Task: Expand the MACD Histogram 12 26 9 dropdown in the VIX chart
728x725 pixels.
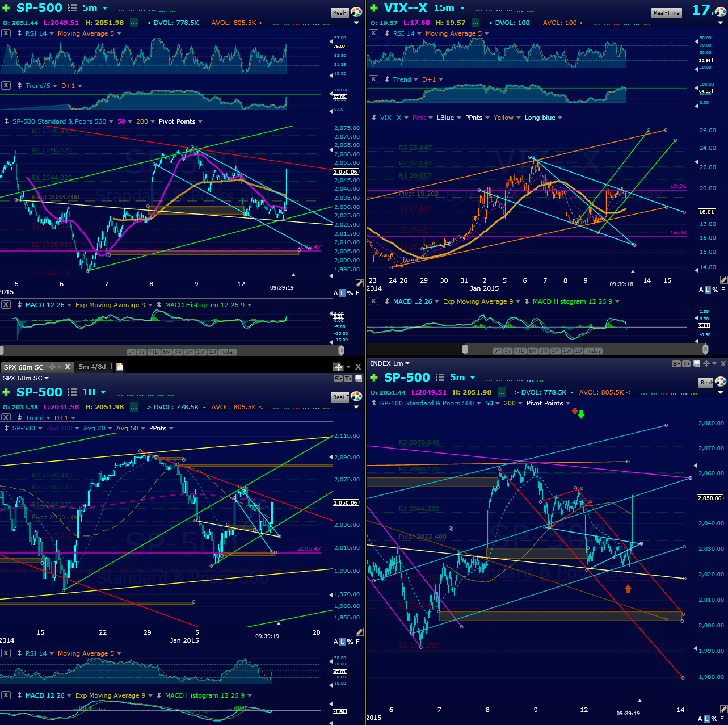Action: click(x=617, y=301)
